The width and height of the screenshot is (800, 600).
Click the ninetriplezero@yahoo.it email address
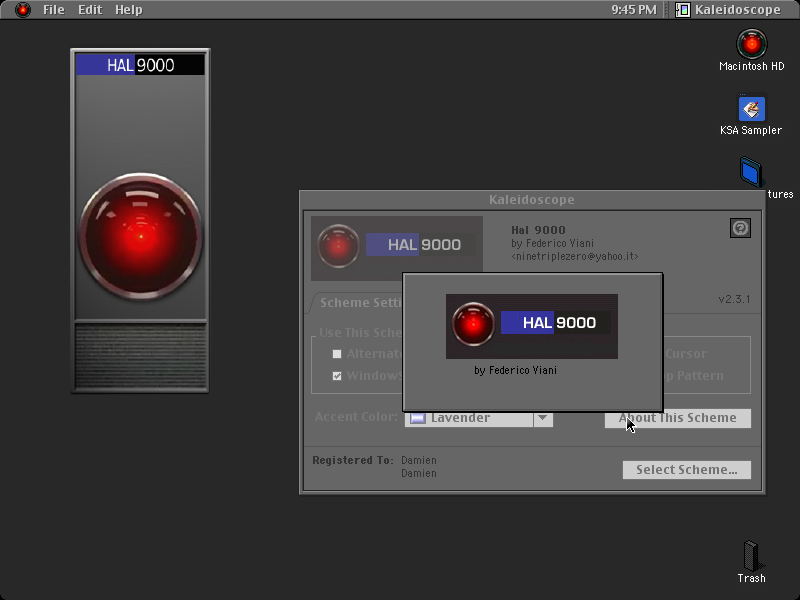click(x=575, y=256)
